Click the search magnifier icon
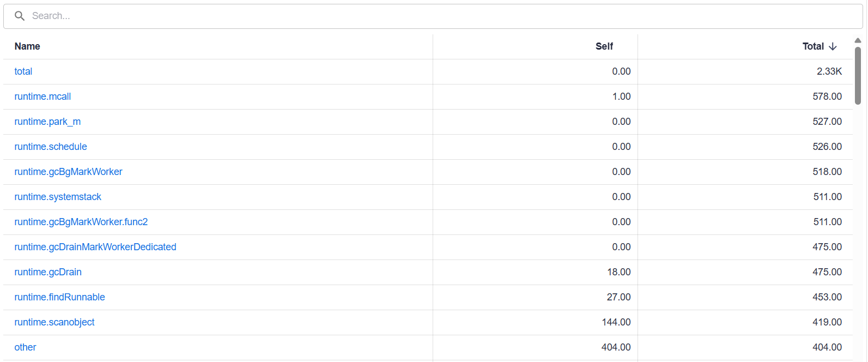Viewport: 868px width, 362px height. (20, 16)
